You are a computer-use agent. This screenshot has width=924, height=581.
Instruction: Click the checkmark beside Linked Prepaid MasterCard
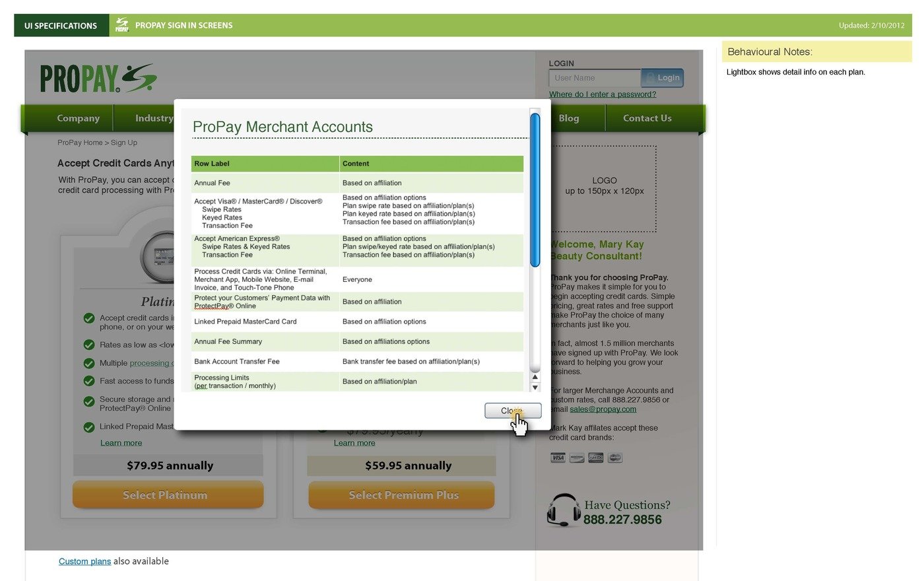click(89, 427)
